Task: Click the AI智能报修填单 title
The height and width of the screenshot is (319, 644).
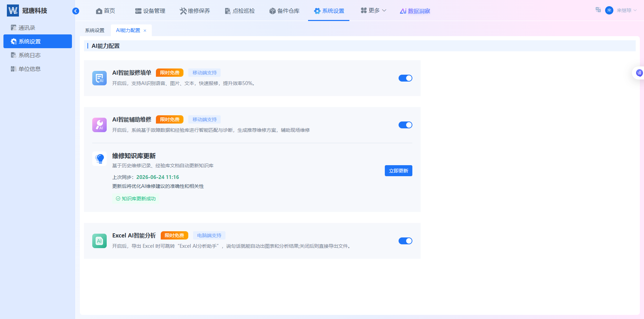Action: pyautogui.click(x=132, y=73)
